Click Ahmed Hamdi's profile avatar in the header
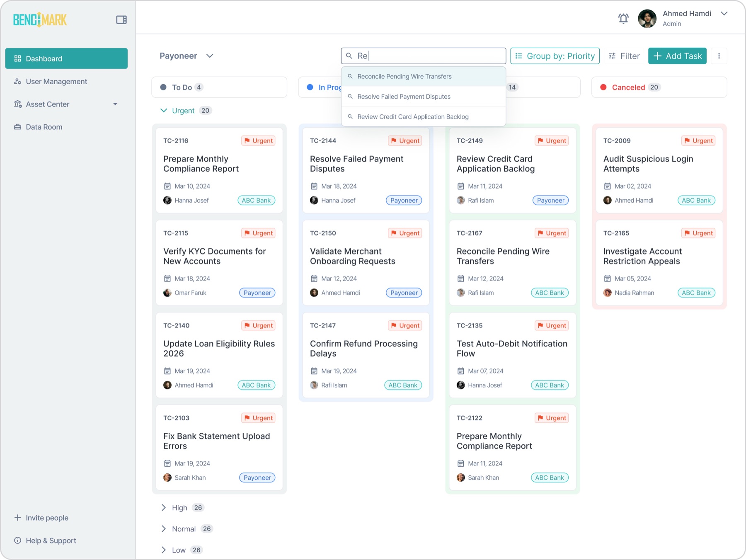This screenshot has width=746, height=560. point(647,19)
